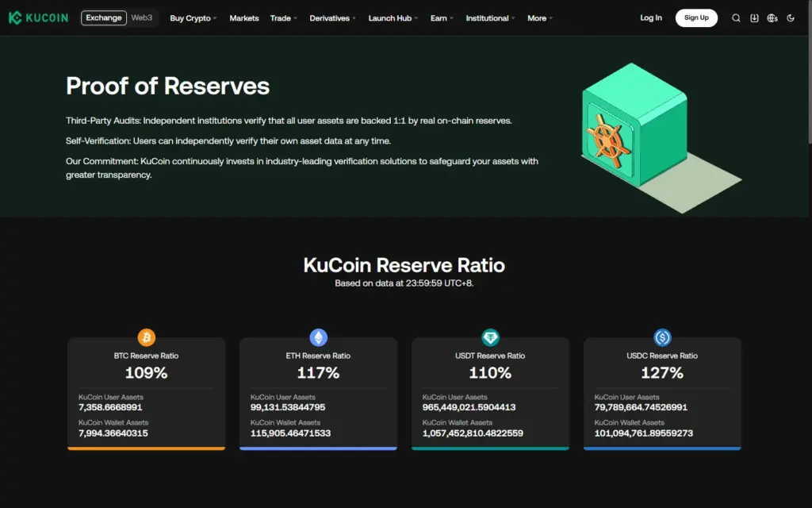812x508 pixels.
Task: Expand the Buy Crypto dropdown
Action: [x=193, y=18]
